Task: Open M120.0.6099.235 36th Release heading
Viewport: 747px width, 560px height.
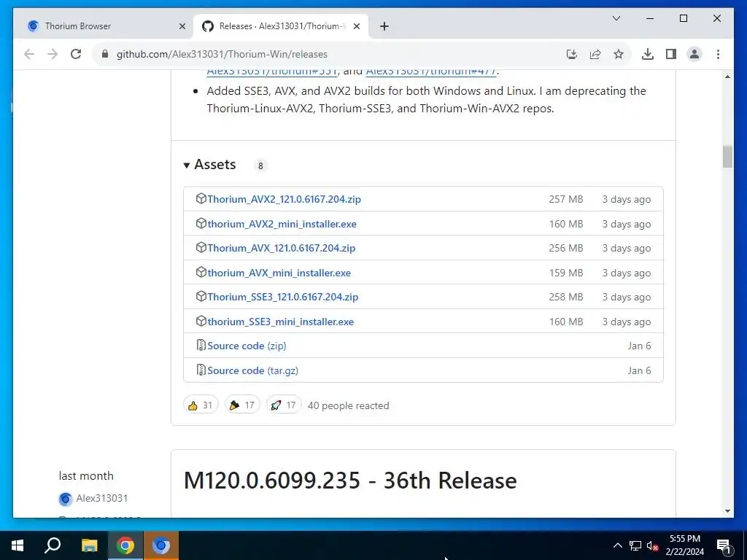Action: click(350, 480)
